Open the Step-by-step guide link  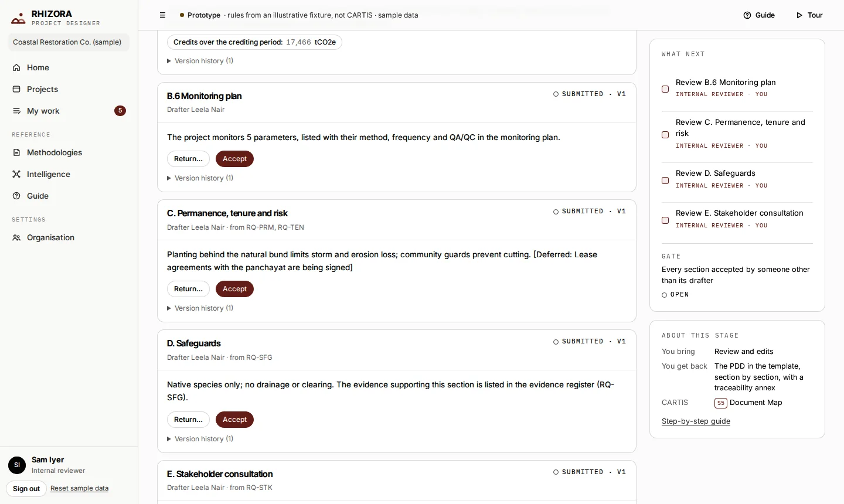(696, 421)
